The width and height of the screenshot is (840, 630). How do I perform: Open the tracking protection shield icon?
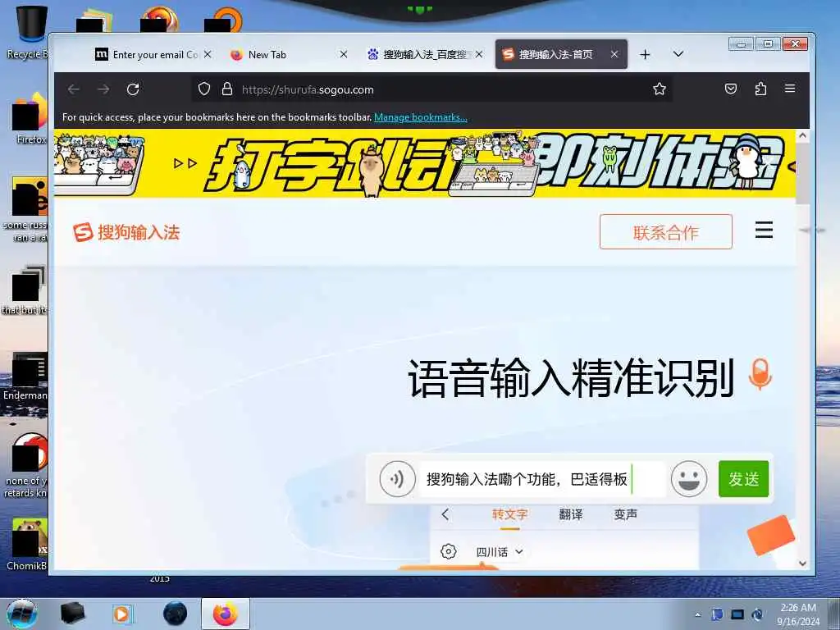click(x=204, y=89)
